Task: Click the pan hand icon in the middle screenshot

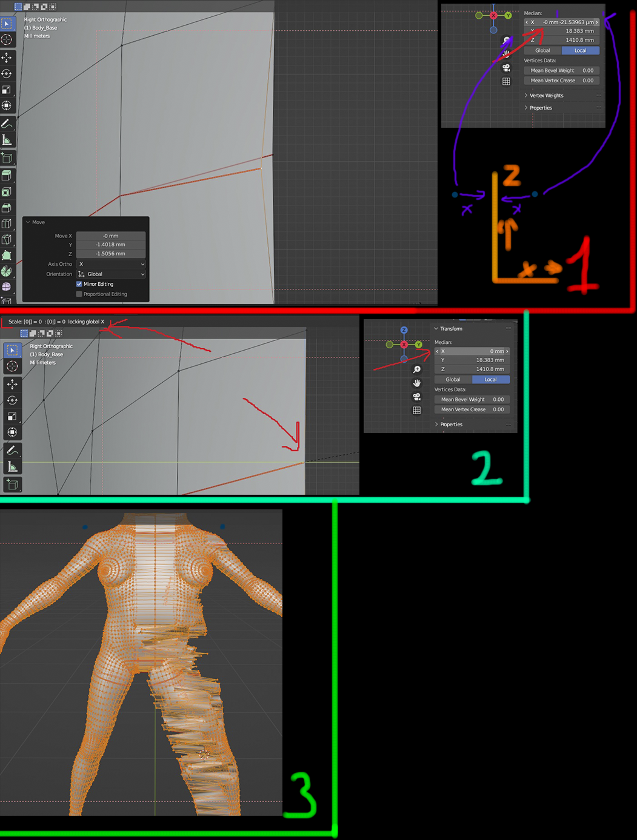Action: (x=417, y=383)
